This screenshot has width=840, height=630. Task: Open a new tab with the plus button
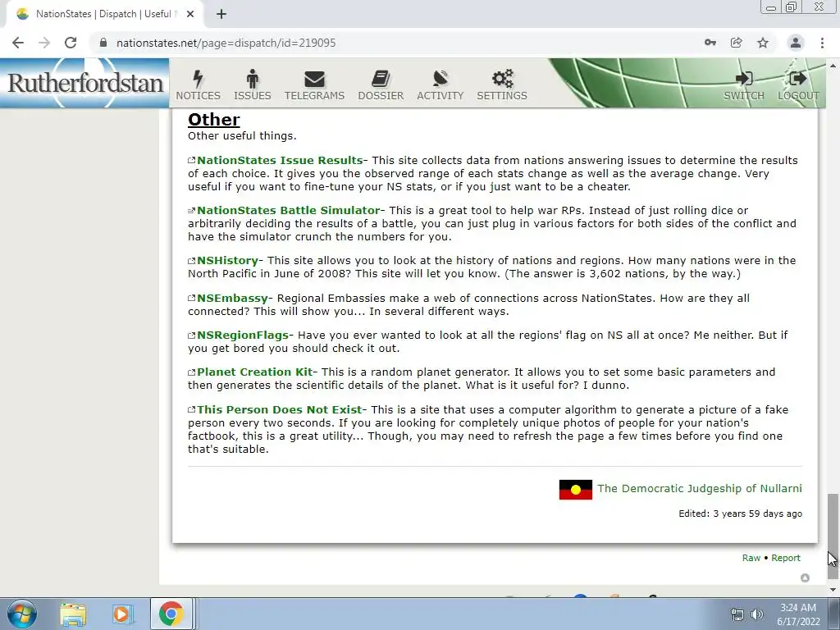(x=221, y=14)
